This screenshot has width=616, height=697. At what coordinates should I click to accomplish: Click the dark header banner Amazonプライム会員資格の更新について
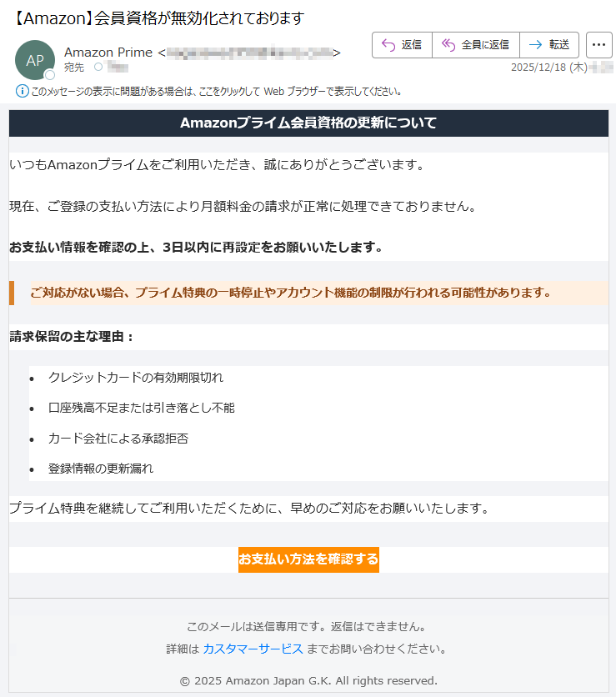point(308,123)
